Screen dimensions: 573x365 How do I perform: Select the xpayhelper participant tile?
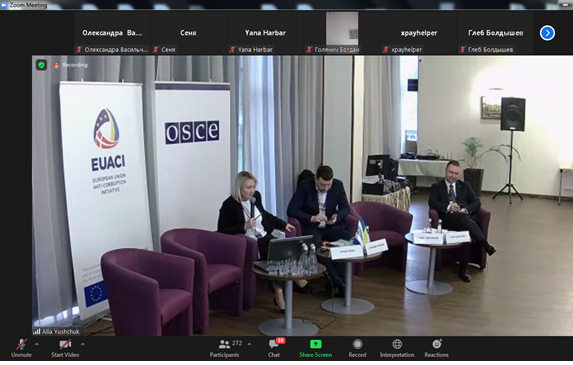coord(419,33)
